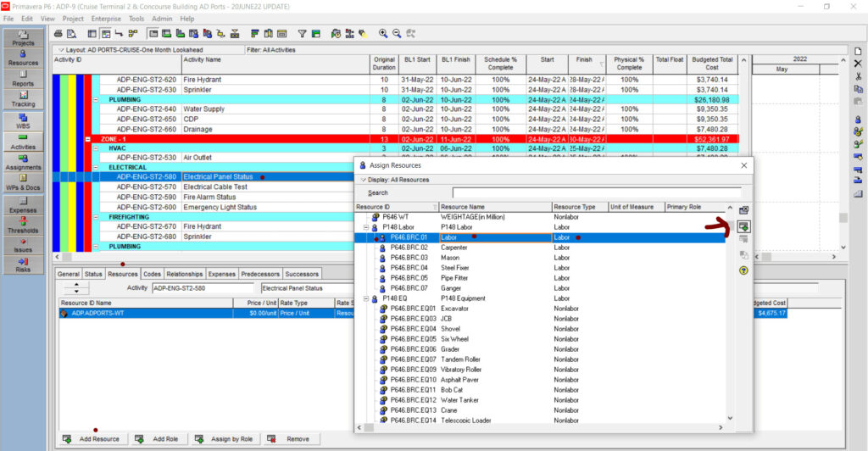868x451 pixels.
Task: Collapse the P148 EQ resource node
Action: (x=366, y=298)
